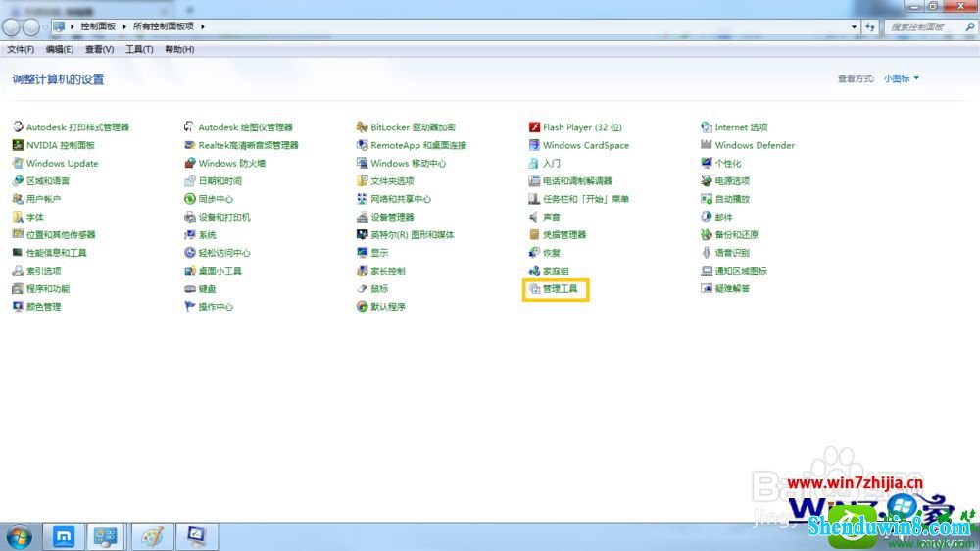Click the search magnifier icon
This screenshot has width=980, height=551.
(x=969, y=26)
